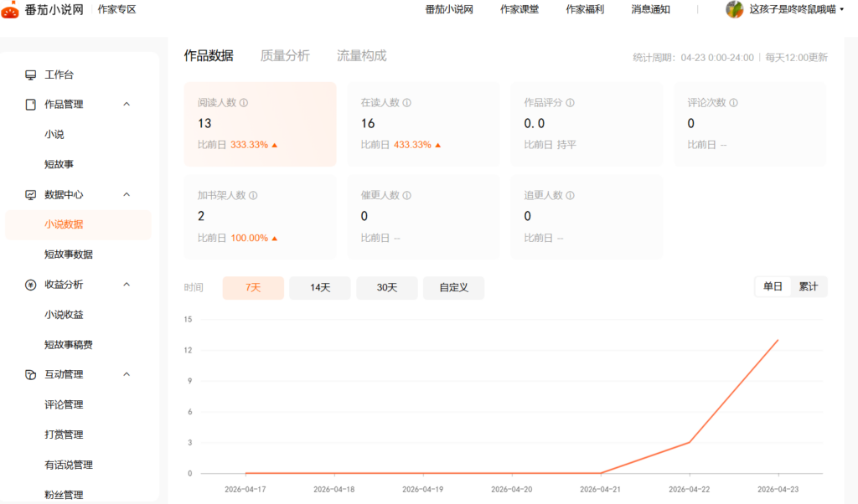Image resolution: width=858 pixels, height=504 pixels.
Task: Click info icon next to 阅读人数
Action: tap(244, 103)
